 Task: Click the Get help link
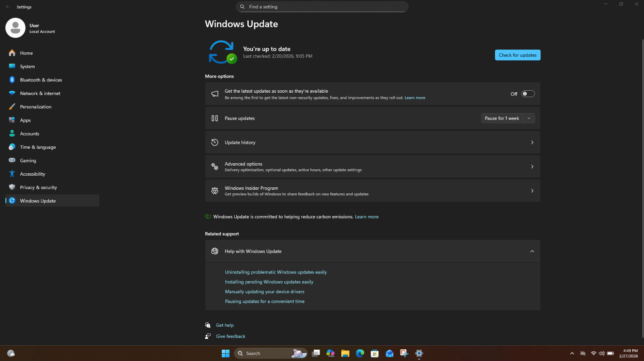pos(225,325)
